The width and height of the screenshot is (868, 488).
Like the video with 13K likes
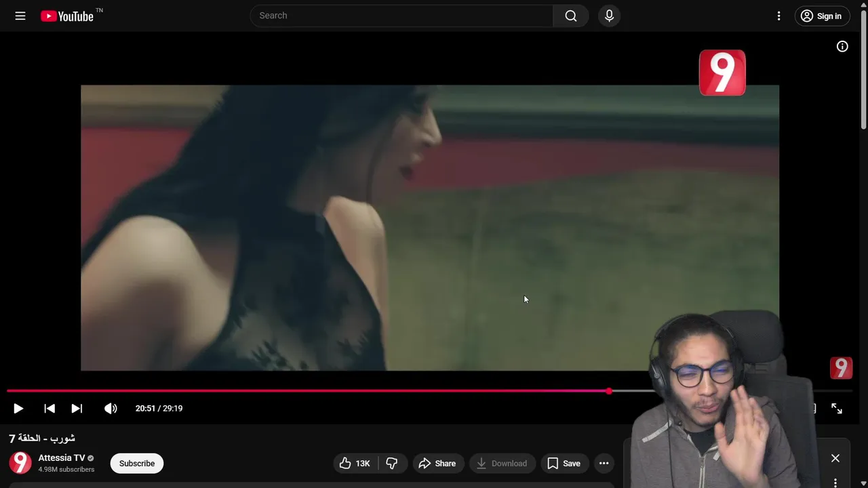pos(355,464)
